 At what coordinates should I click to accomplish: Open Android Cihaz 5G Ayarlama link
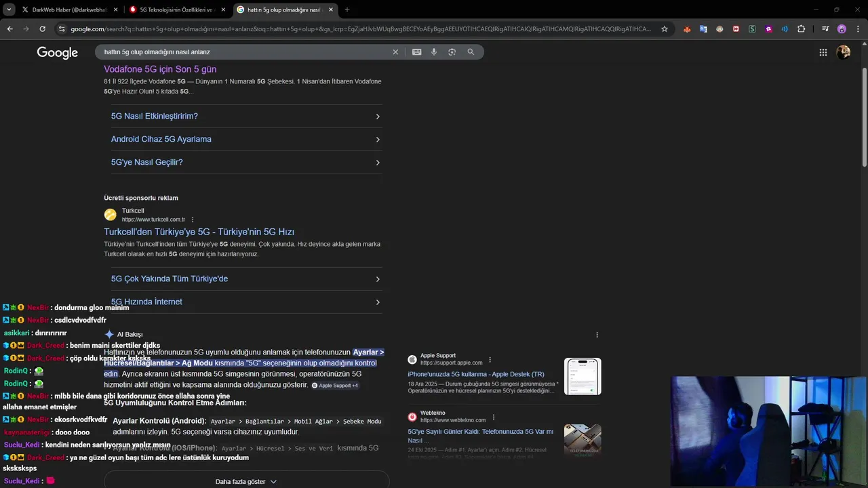(x=246, y=139)
